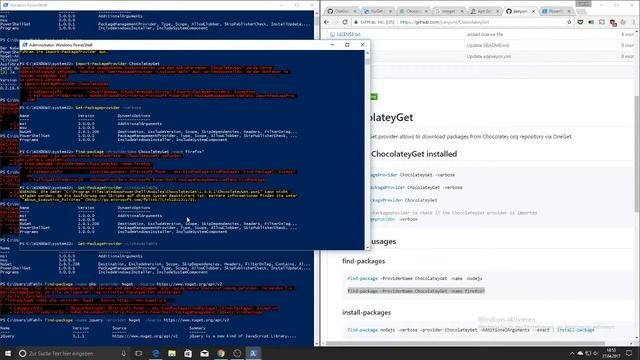Screen dimensions: 640x360
Task: Close the active jianyunt GitHub tab
Action: [533, 11]
